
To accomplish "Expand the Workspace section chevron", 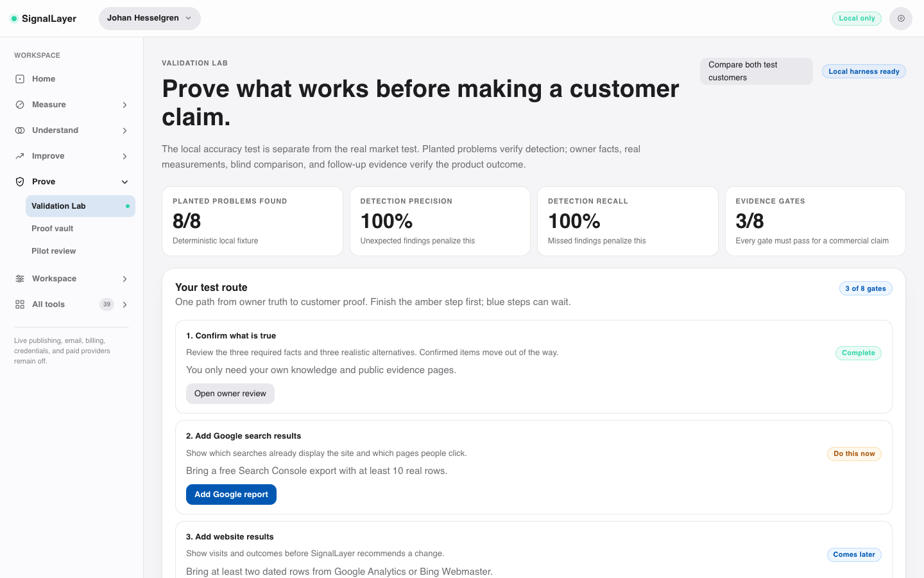I will pyautogui.click(x=124, y=279).
